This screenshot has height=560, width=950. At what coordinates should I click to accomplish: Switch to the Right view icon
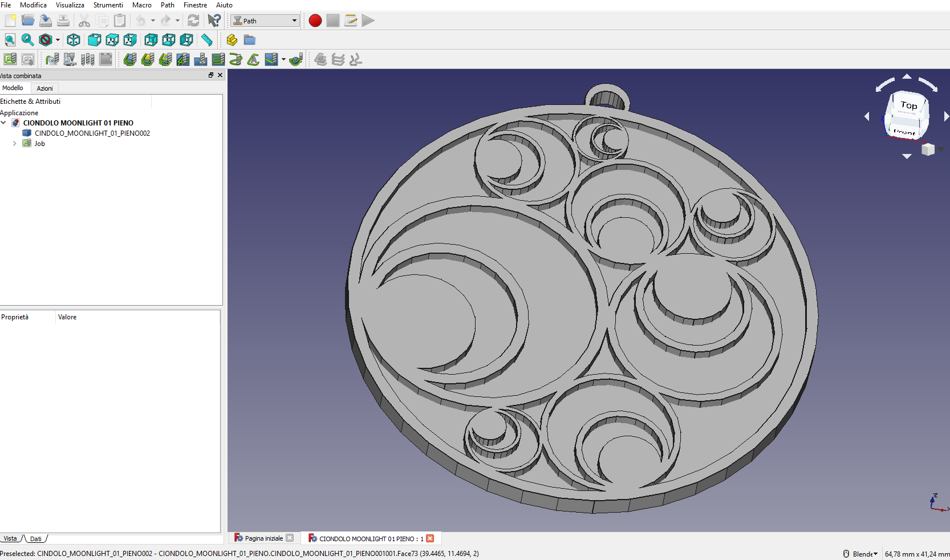click(130, 40)
